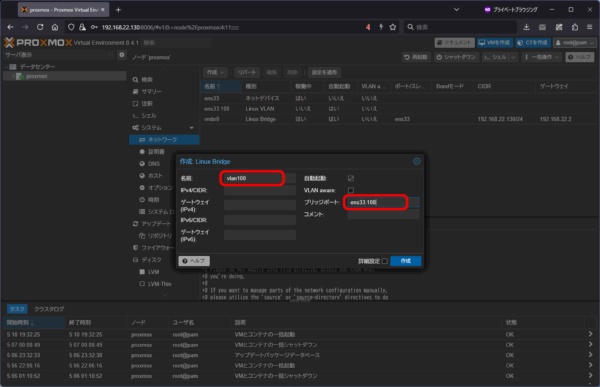Switch to クラスタログ tab
This screenshot has height=387, width=600.
[x=49, y=309]
